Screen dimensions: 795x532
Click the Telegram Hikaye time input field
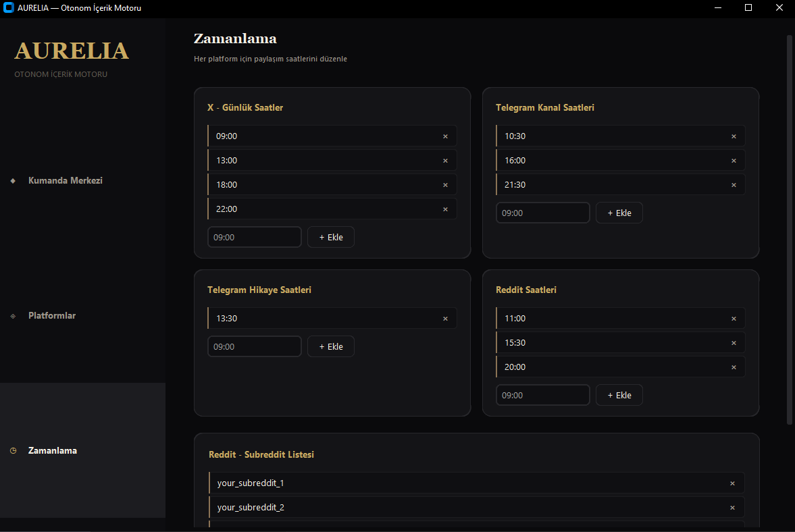tap(255, 346)
